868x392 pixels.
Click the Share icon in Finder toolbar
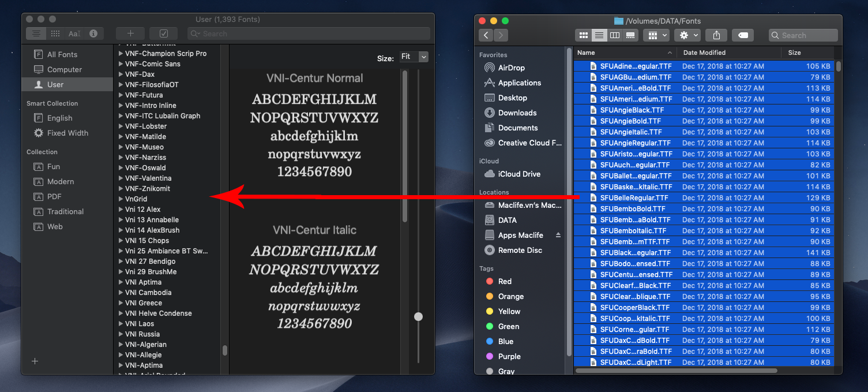716,35
